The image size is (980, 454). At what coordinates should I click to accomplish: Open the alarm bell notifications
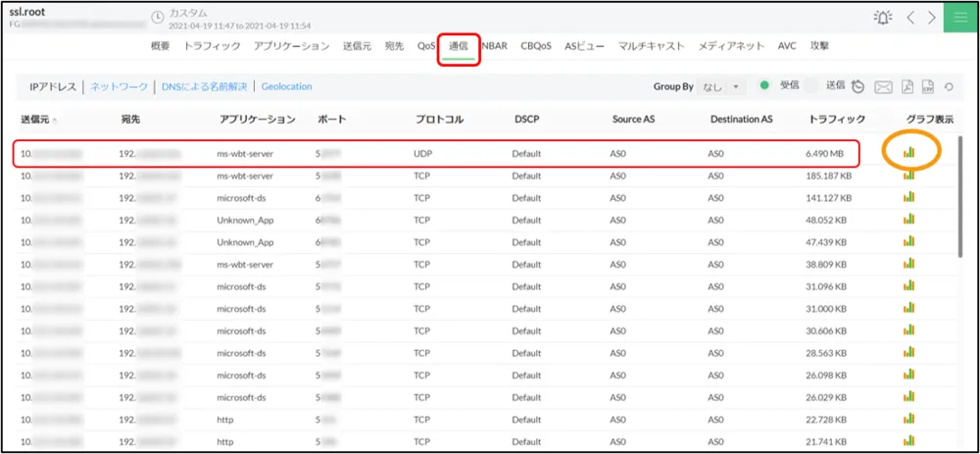click(883, 18)
